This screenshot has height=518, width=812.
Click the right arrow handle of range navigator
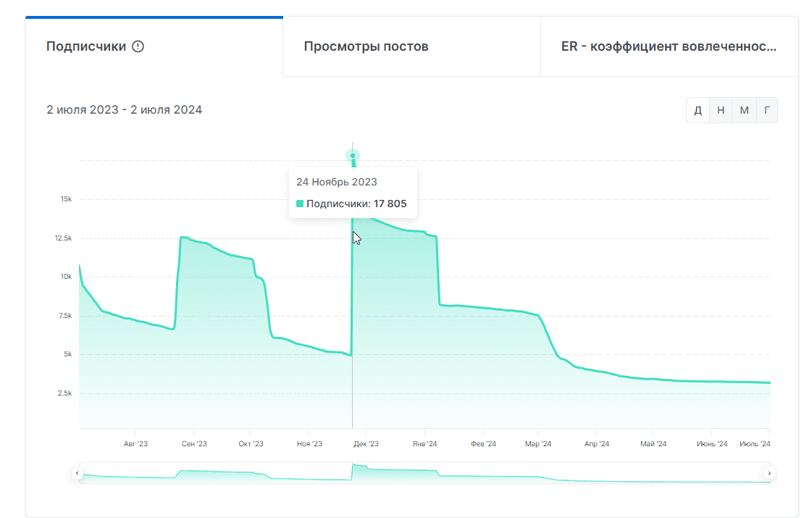click(x=770, y=473)
